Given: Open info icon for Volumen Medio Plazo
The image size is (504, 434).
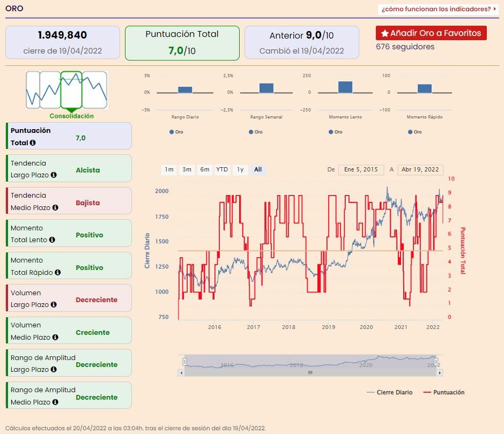Looking at the screenshot, I should click(55, 337).
